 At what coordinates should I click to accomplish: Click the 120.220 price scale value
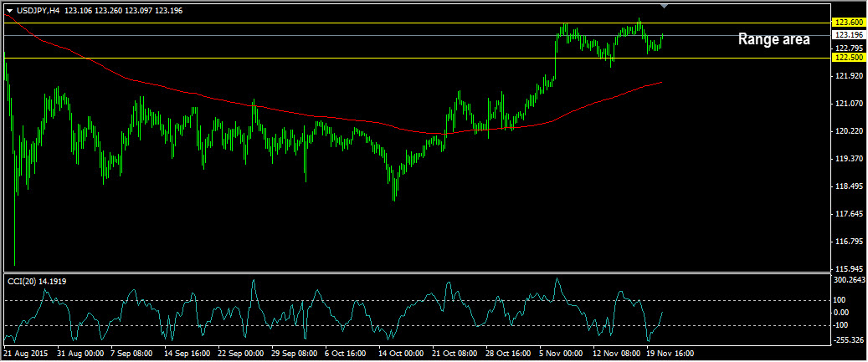tap(849, 131)
